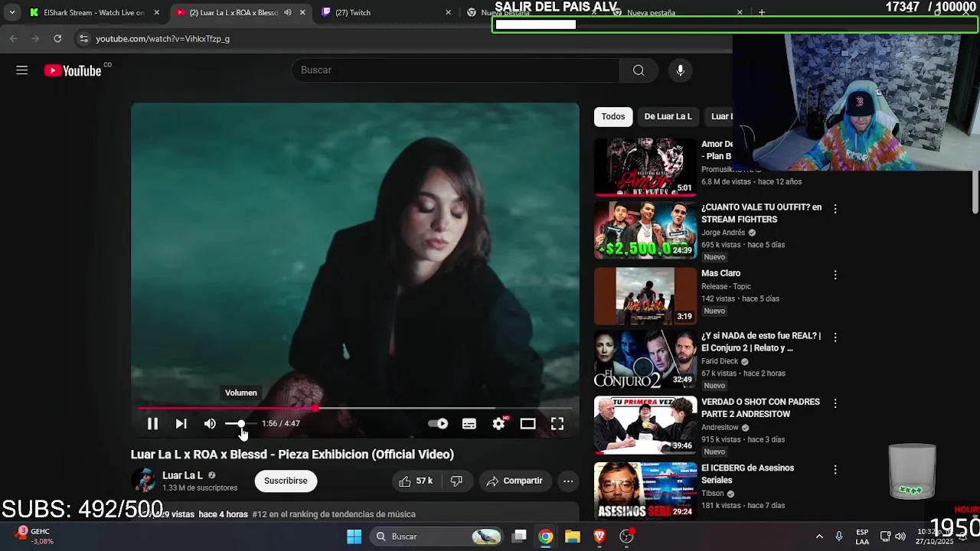Open Task View on taskbar
Screen dimensions: 980x551
coord(519,536)
